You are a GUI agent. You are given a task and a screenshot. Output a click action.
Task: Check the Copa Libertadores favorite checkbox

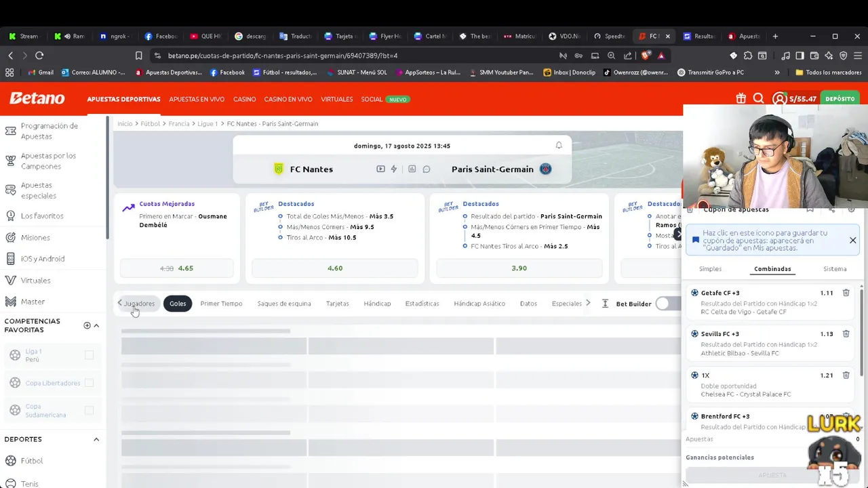[89, 383]
